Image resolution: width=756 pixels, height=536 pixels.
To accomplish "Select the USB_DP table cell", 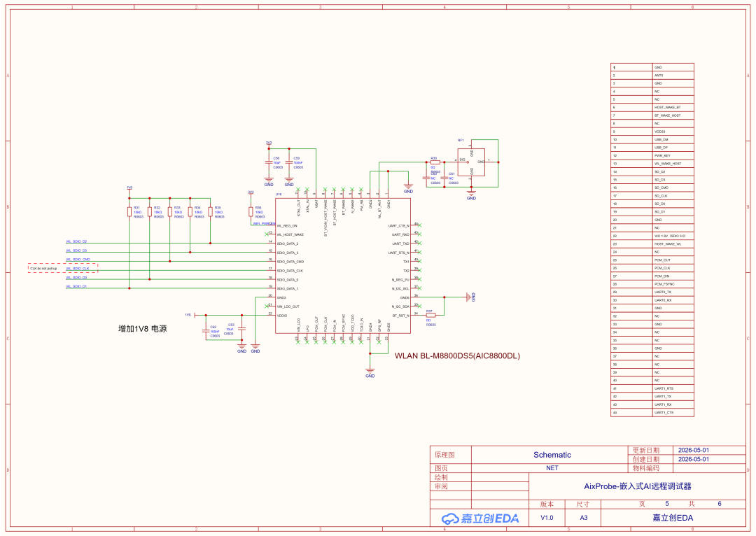I will tap(673, 148).
